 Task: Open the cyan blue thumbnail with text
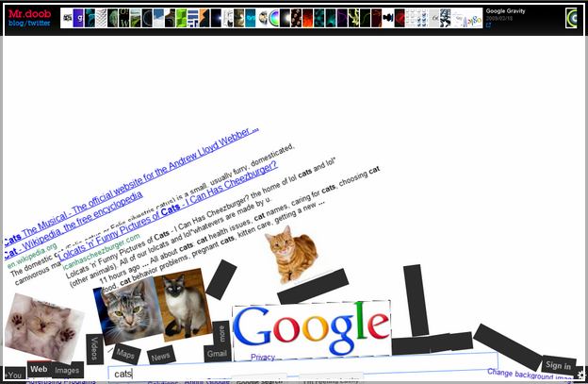[x=251, y=18]
